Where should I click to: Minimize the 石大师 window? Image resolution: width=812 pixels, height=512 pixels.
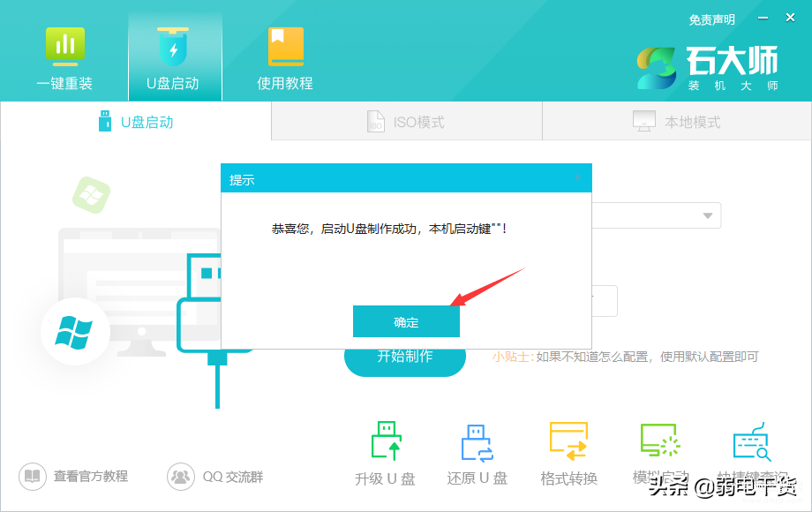[x=763, y=19]
